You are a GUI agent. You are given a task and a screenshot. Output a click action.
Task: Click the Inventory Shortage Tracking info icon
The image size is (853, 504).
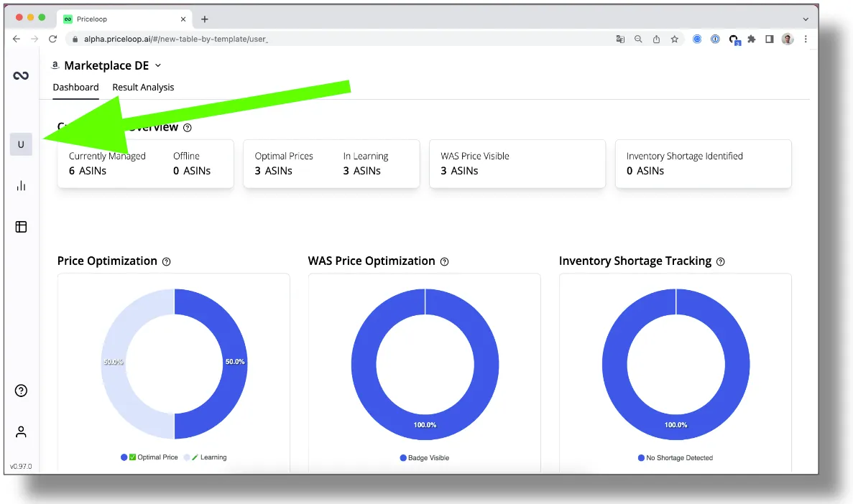pyautogui.click(x=720, y=261)
